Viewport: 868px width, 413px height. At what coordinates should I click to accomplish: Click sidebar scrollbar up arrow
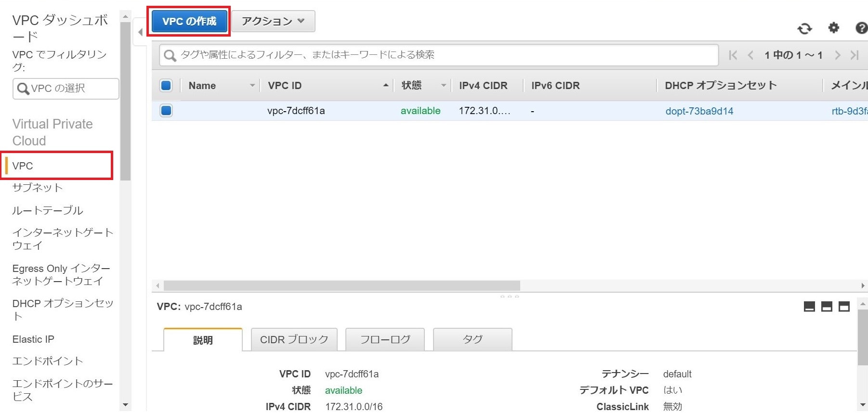[x=125, y=17]
